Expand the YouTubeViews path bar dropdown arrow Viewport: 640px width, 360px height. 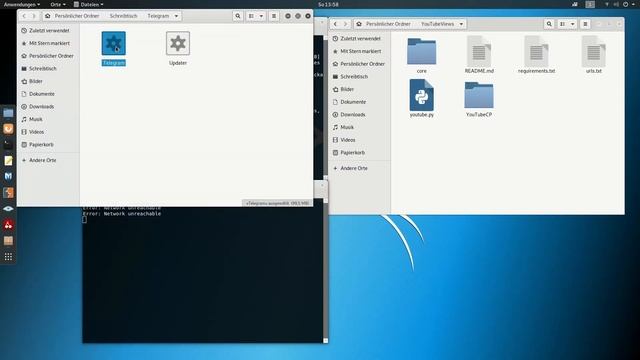coord(461,24)
